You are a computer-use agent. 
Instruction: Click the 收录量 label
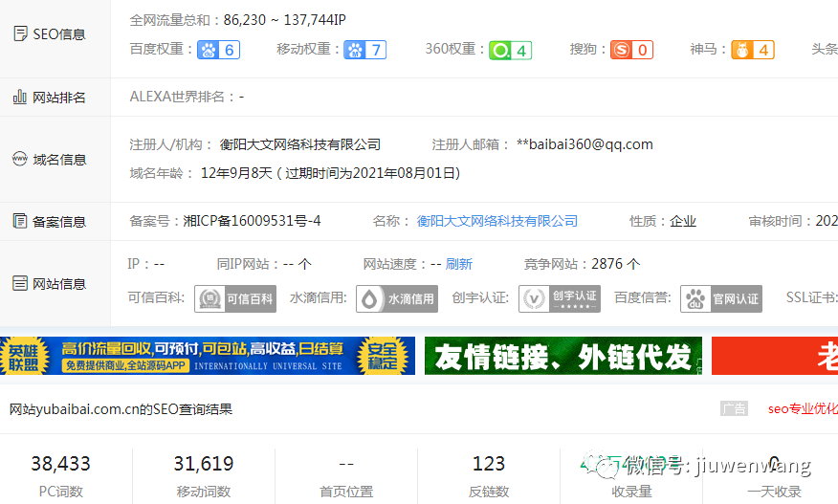click(x=631, y=492)
